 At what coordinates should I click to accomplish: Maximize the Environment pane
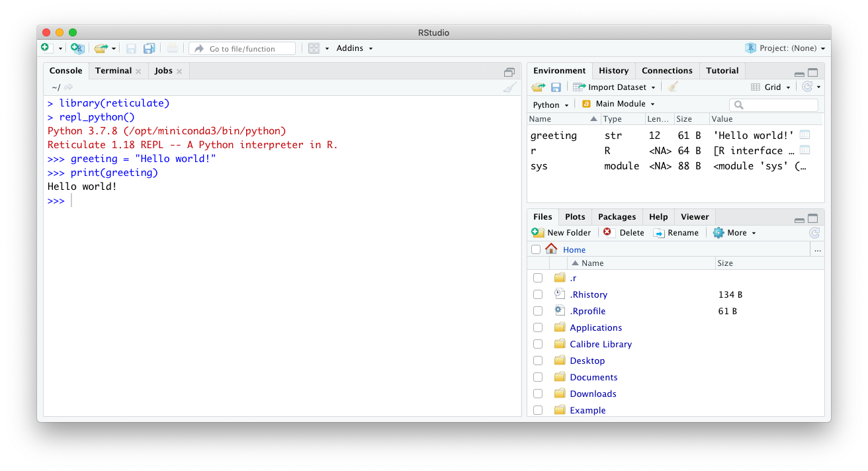point(813,72)
